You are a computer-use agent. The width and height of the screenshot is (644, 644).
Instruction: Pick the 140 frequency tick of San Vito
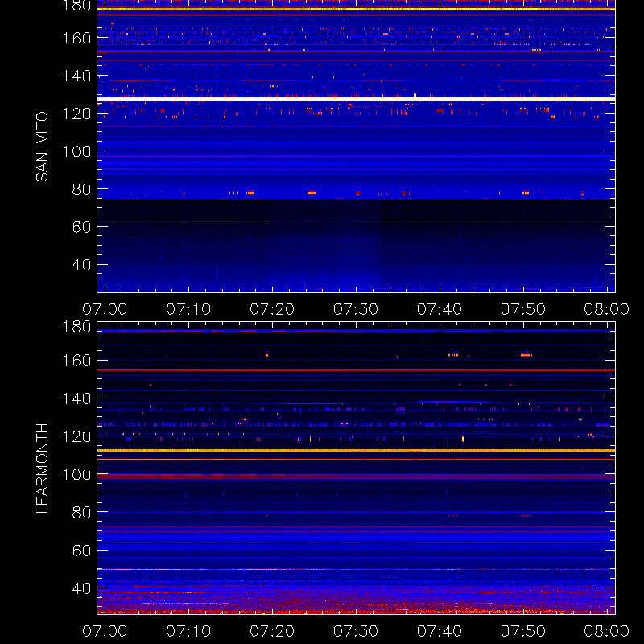pyautogui.click(x=76, y=76)
